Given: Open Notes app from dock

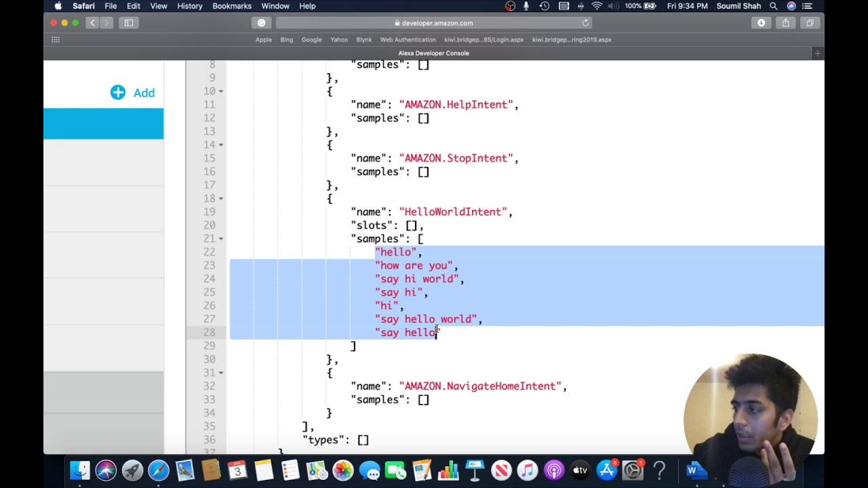Looking at the screenshot, I should tap(264, 470).
